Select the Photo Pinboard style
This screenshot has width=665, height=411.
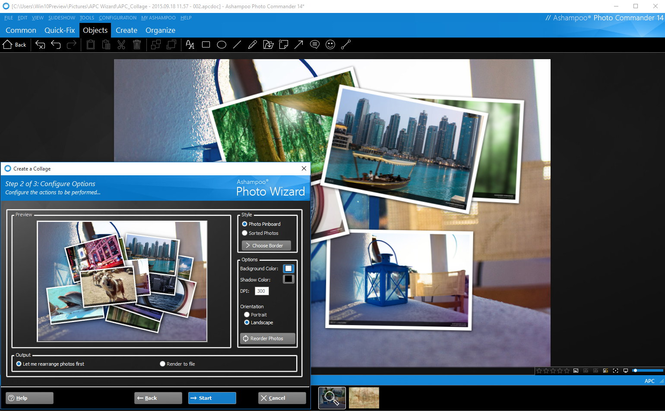pyautogui.click(x=261, y=224)
